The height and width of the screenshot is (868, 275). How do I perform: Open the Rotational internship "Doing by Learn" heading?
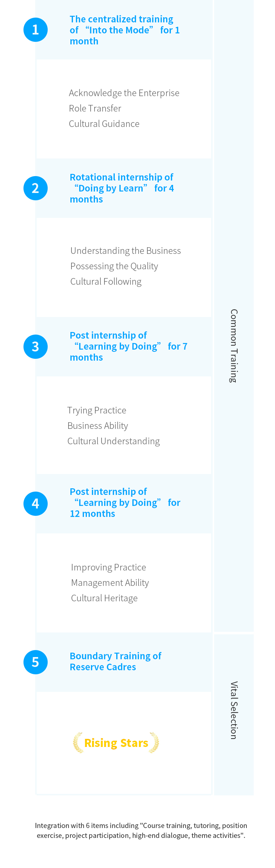click(x=122, y=188)
